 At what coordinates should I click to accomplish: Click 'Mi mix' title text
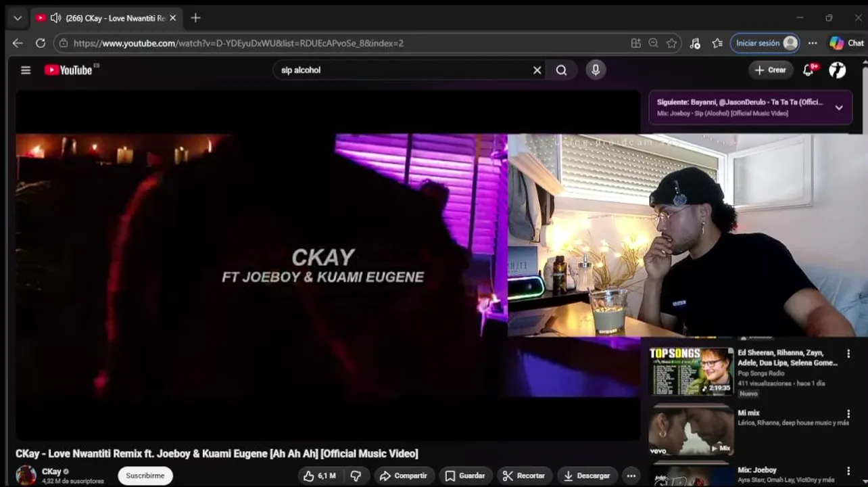(x=748, y=413)
